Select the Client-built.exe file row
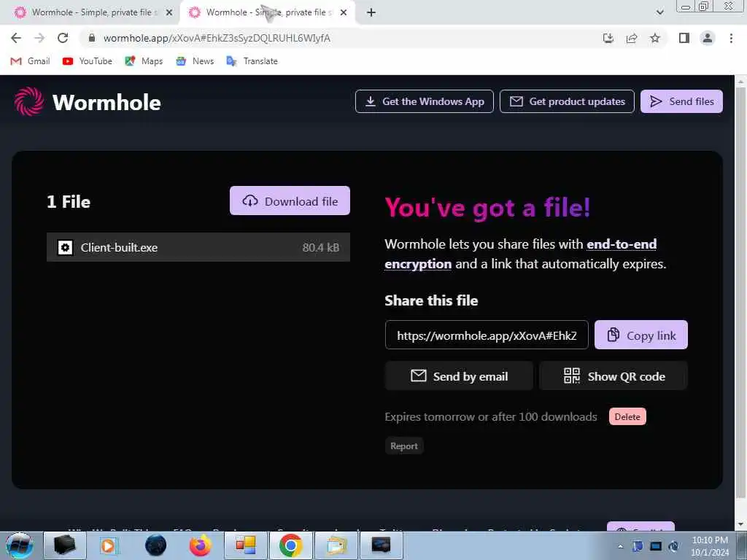Viewport: 747px width, 560px height. 198,247
